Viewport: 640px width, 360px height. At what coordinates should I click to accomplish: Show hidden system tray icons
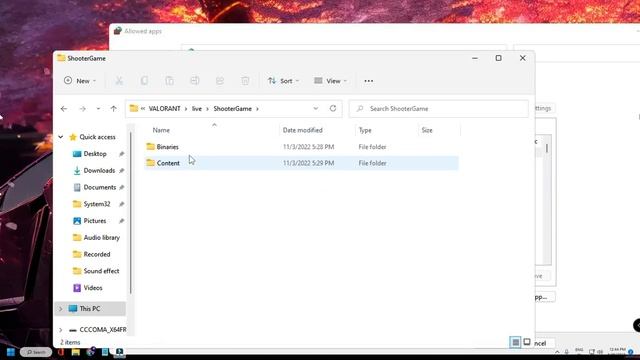coord(557,352)
